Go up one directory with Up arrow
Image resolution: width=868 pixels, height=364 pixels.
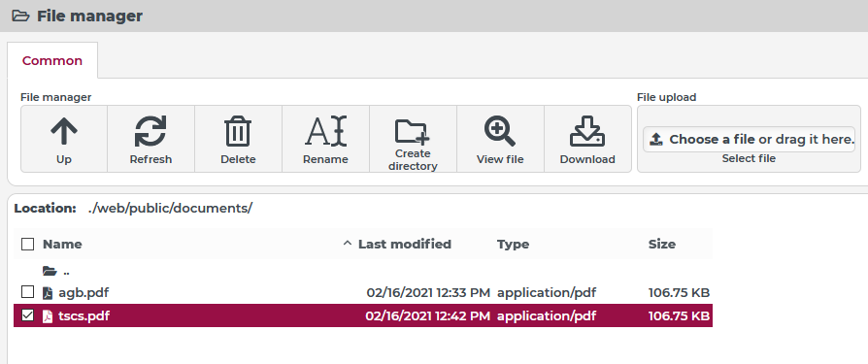(x=64, y=139)
